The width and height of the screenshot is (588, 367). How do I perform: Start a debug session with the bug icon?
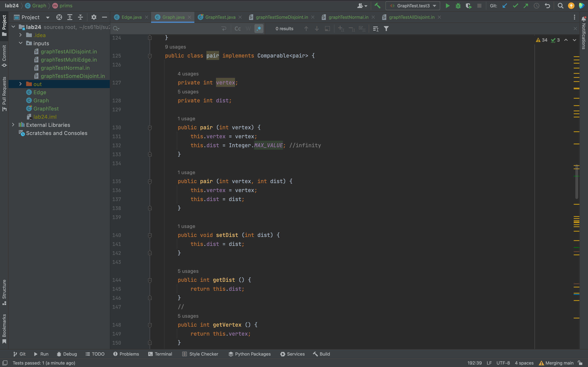[458, 6]
